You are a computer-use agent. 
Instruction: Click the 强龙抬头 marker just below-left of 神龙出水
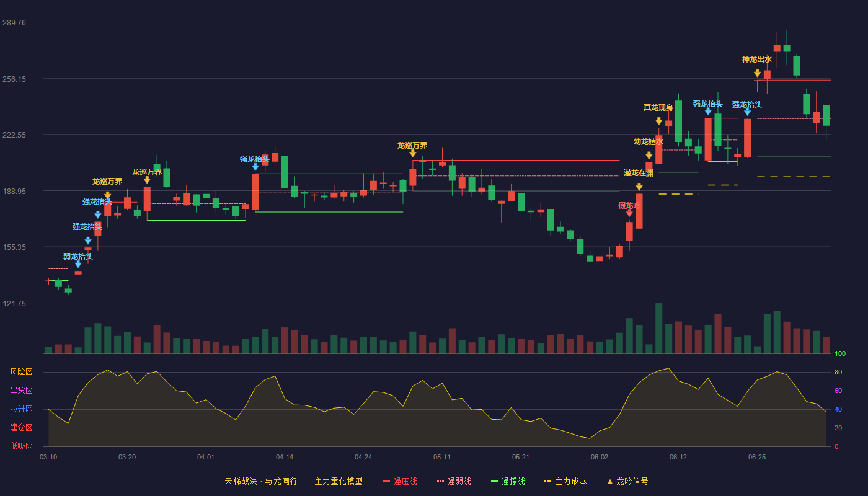coord(748,112)
